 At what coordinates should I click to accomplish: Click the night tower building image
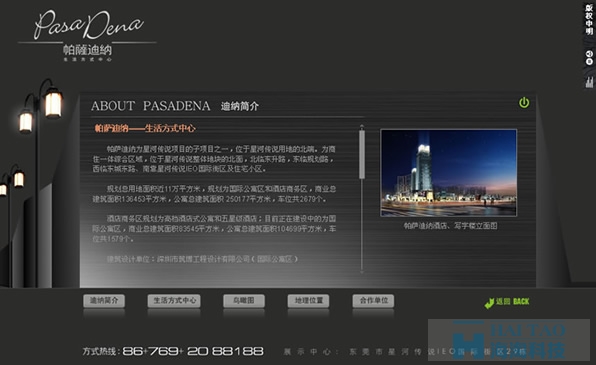(449, 173)
